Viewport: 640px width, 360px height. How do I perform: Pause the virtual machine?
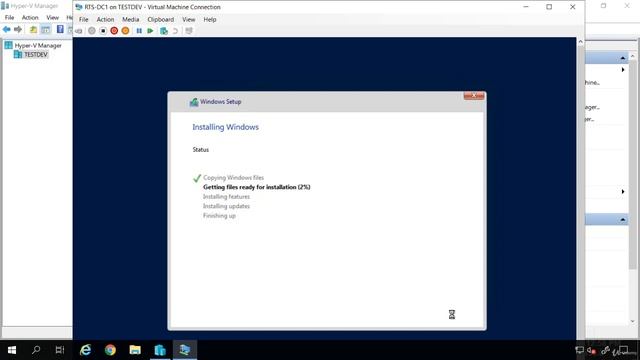point(139,31)
